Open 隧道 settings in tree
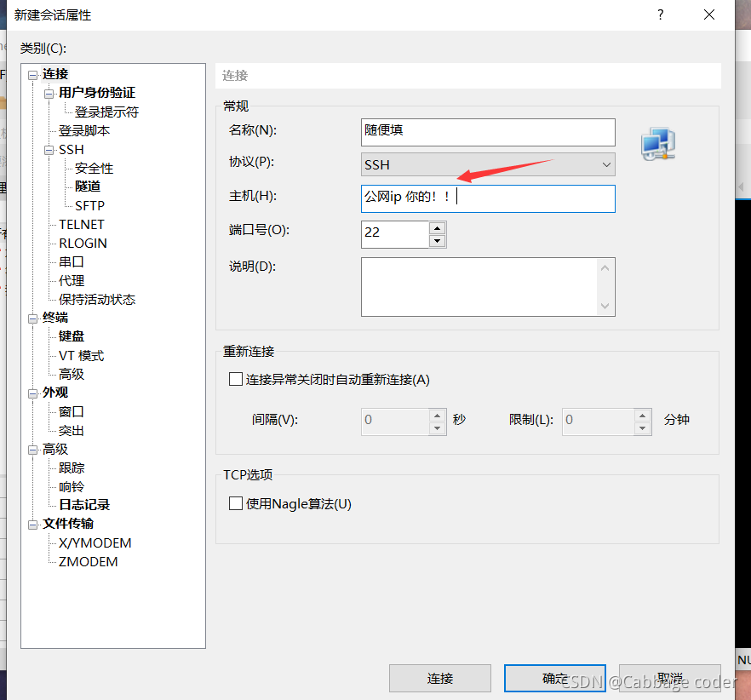 pos(88,186)
